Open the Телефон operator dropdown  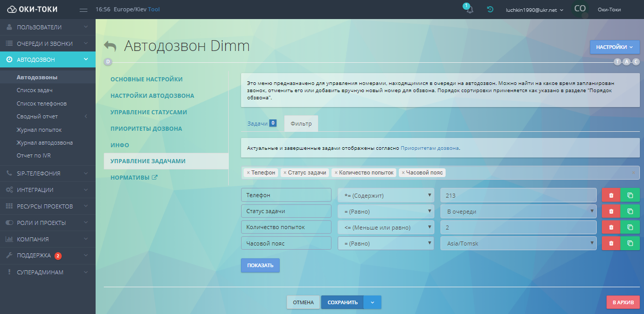385,195
